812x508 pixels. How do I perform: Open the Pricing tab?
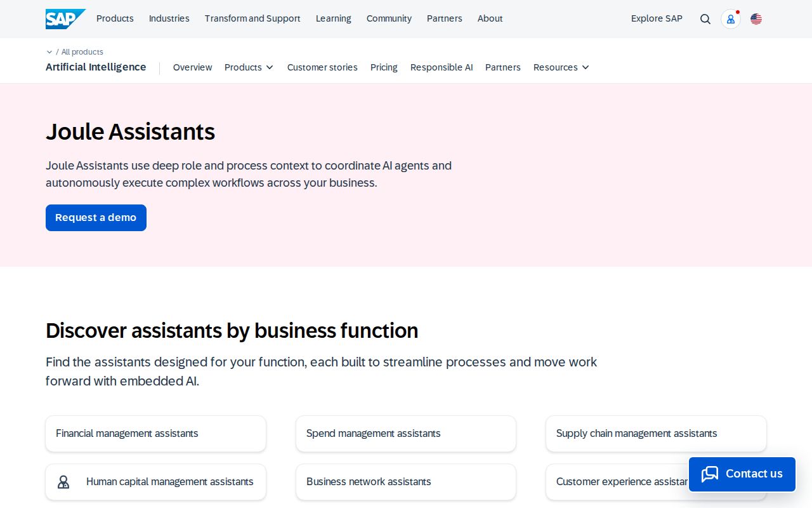[x=384, y=67]
